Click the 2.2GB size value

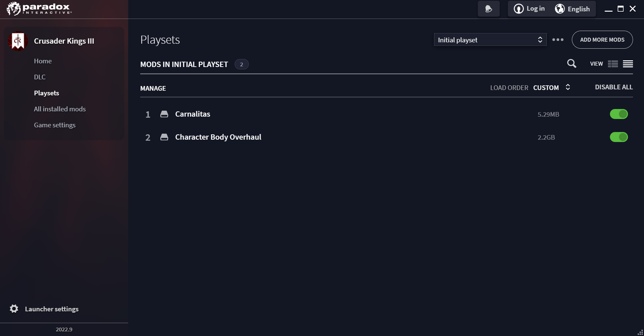[x=546, y=137]
